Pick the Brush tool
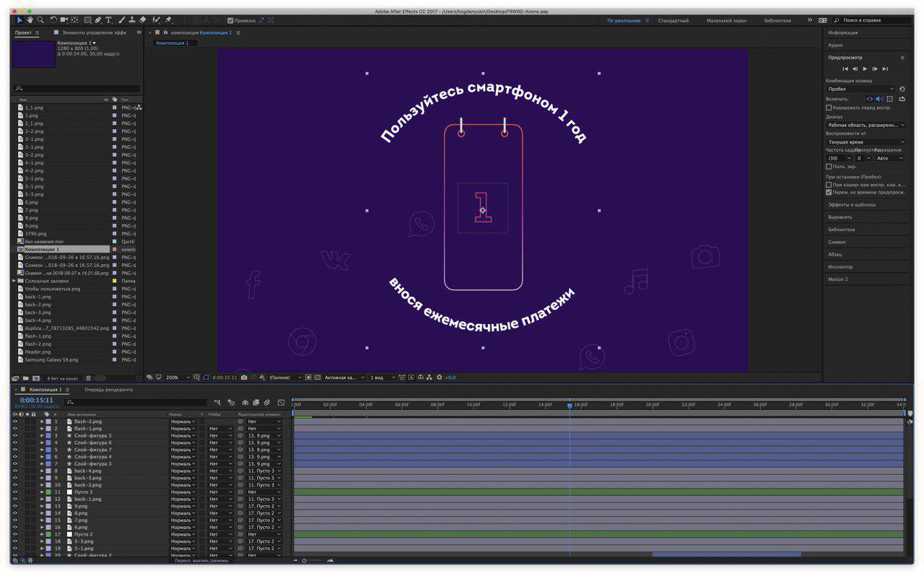This screenshot has height=576, width=924. coord(121,20)
